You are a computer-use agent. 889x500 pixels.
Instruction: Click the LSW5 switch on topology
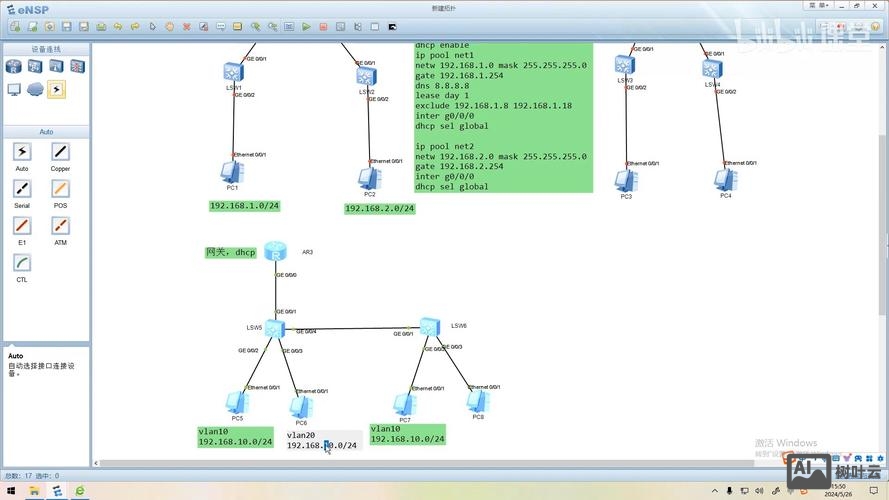(x=276, y=328)
